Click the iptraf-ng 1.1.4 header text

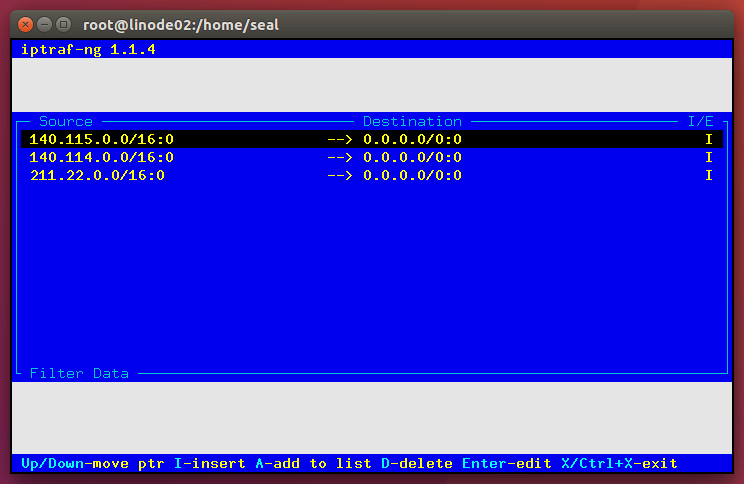88,49
